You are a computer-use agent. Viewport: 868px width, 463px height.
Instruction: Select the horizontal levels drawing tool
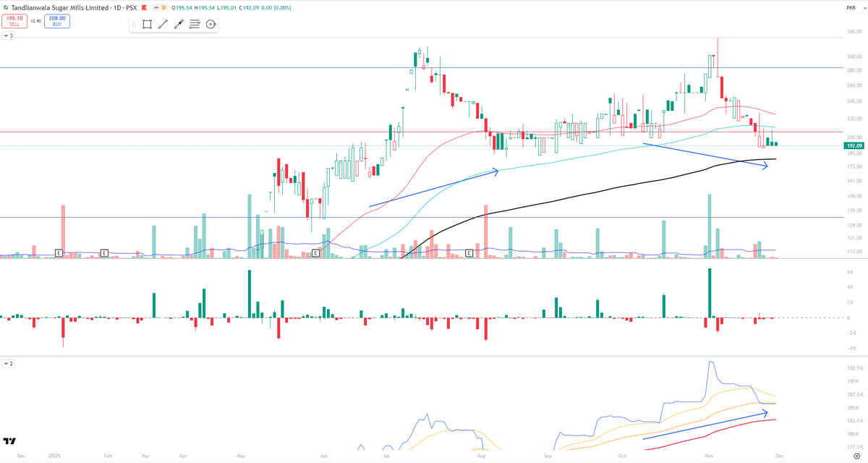[x=195, y=24]
